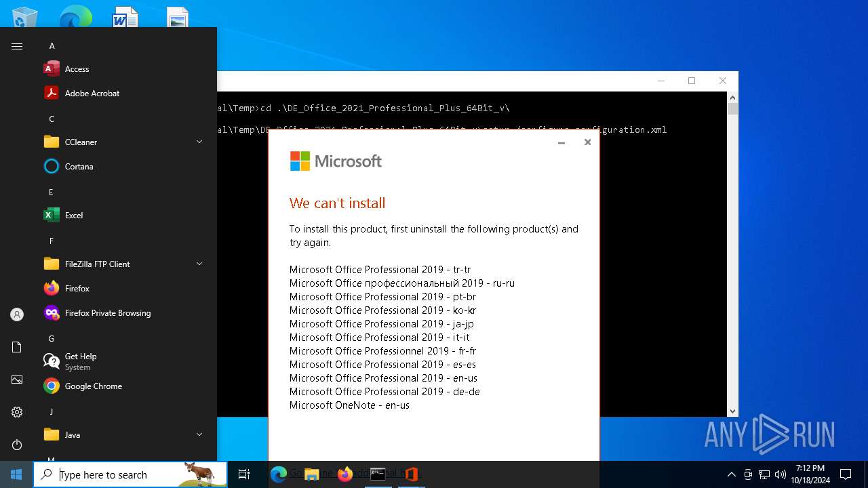Maximize the Command Prompt window
The height and width of the screenshot is (488, 868).
coord(692,81)
